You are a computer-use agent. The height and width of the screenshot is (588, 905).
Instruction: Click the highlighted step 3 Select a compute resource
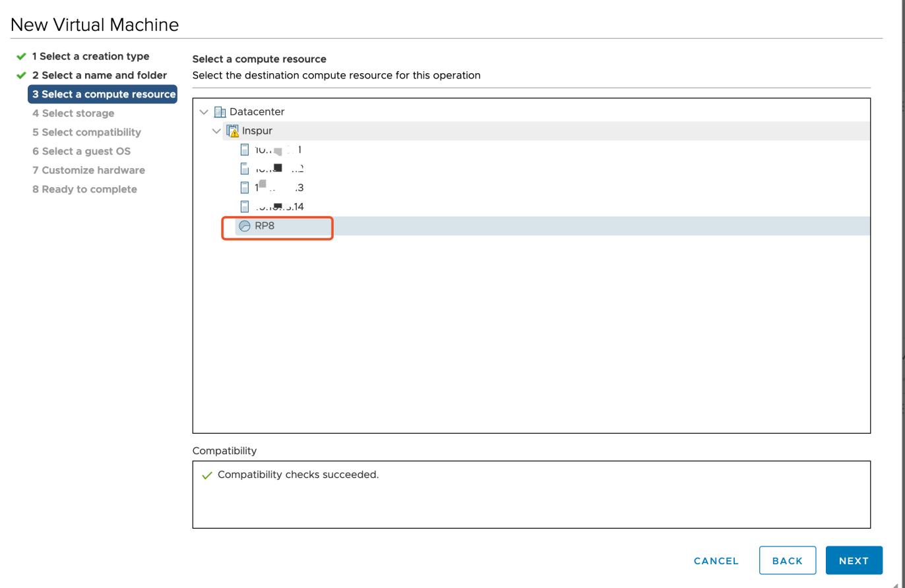[x=102, y=94]
